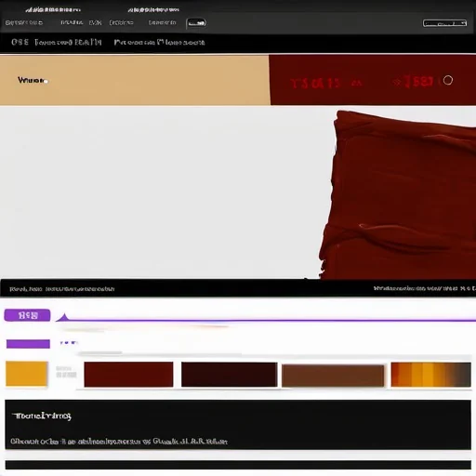Pick the brown rectangular swatch
This screenshot has height=476, width=476.
click(x=333, y=376)
